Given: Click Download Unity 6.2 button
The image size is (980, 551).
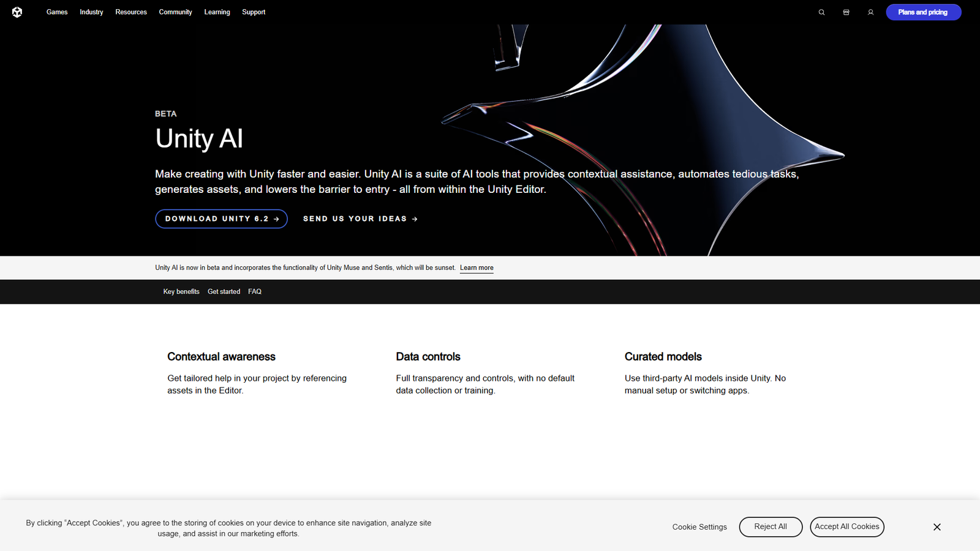Looking at the screenshot, I should pyautogui.click(x=221, y=219).
